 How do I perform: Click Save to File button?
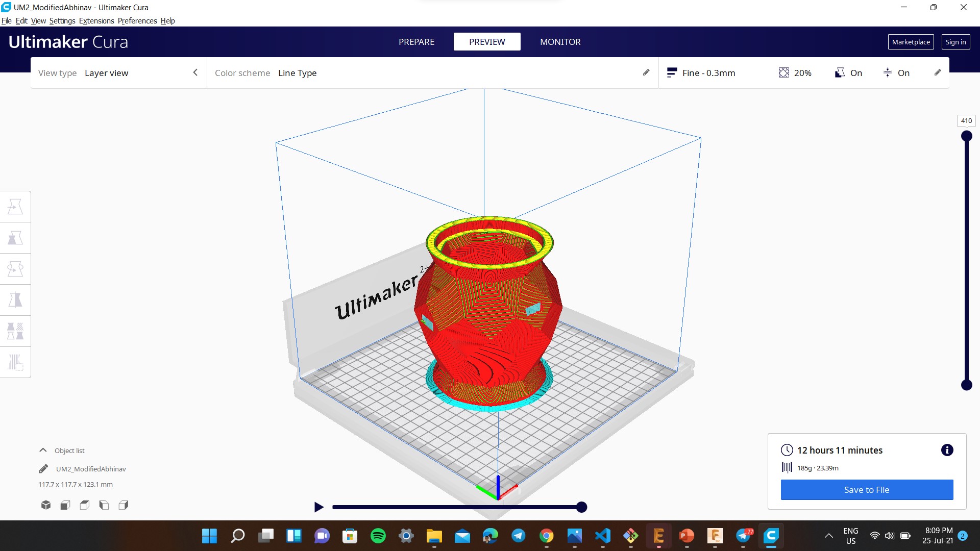[867, 490]
